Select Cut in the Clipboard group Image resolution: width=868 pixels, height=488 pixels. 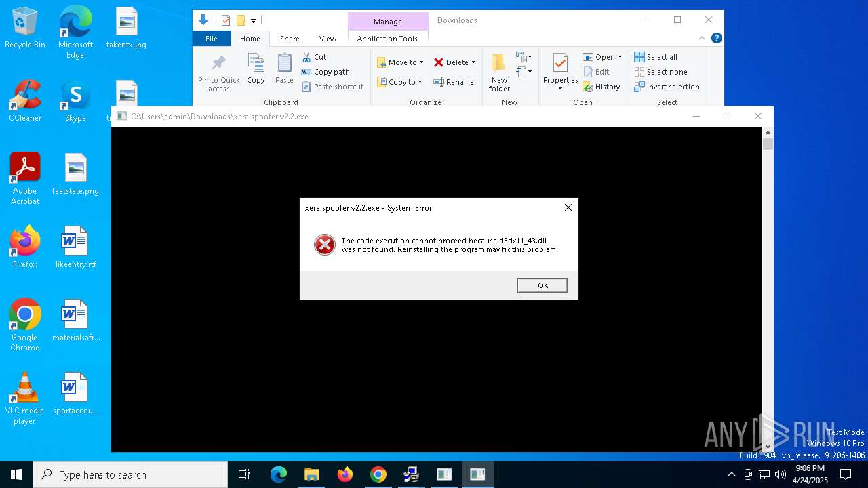coord(315,57)
